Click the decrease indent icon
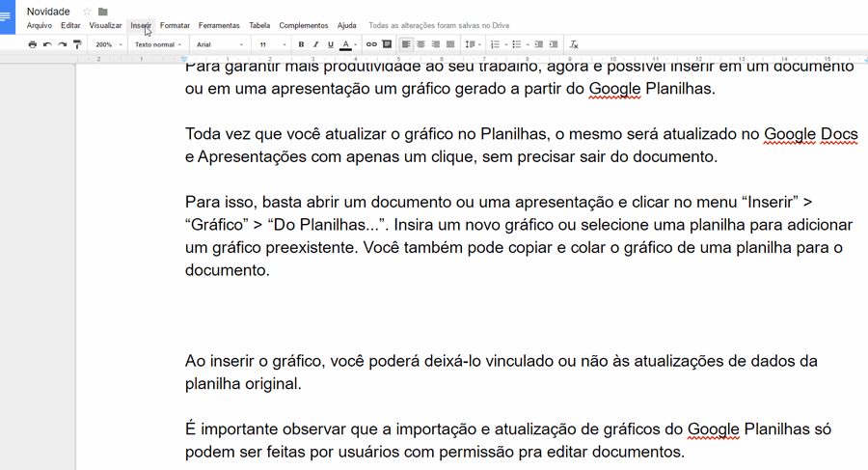The image size is (868, 470). click(538, 44)
